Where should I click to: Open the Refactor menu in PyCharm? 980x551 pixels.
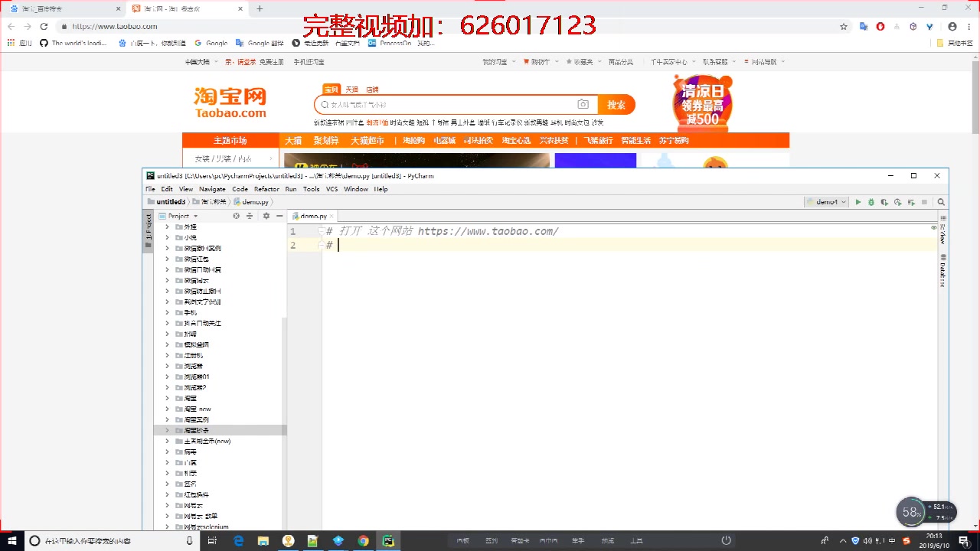(266, 189)
